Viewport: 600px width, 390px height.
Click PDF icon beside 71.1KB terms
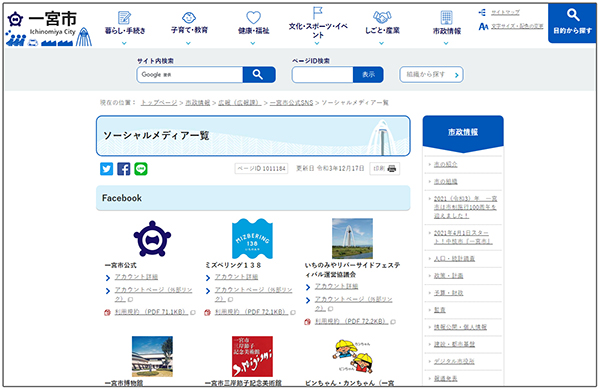click(107, 313)
